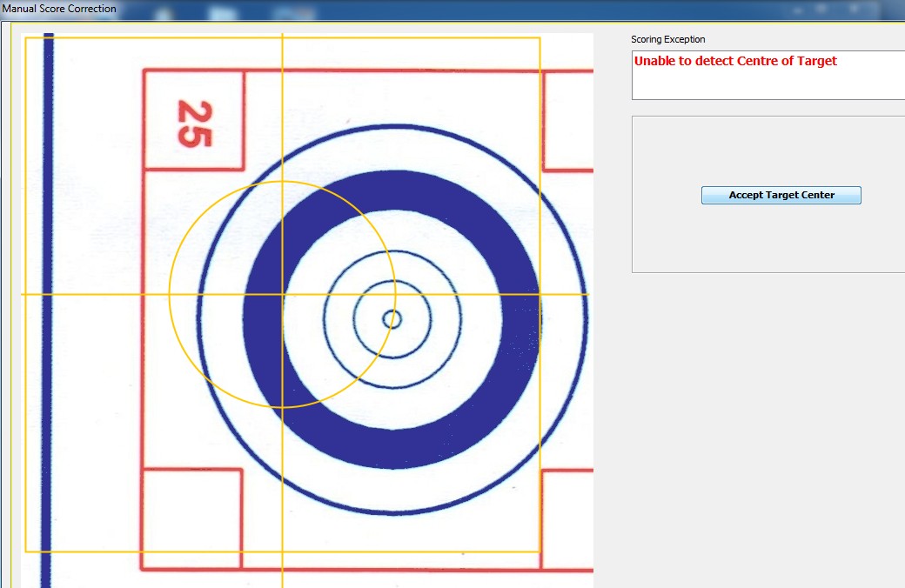Viewport: 905px width, 588px height.
Task: Click the red-outlined box at target's bottom-right corner
Action: click(x=567, y=518)
